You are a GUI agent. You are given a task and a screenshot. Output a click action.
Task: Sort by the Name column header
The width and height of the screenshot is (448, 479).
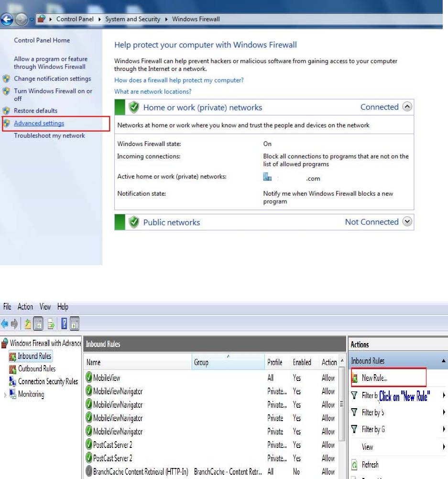pyautogui.click(x=138, y=362)
